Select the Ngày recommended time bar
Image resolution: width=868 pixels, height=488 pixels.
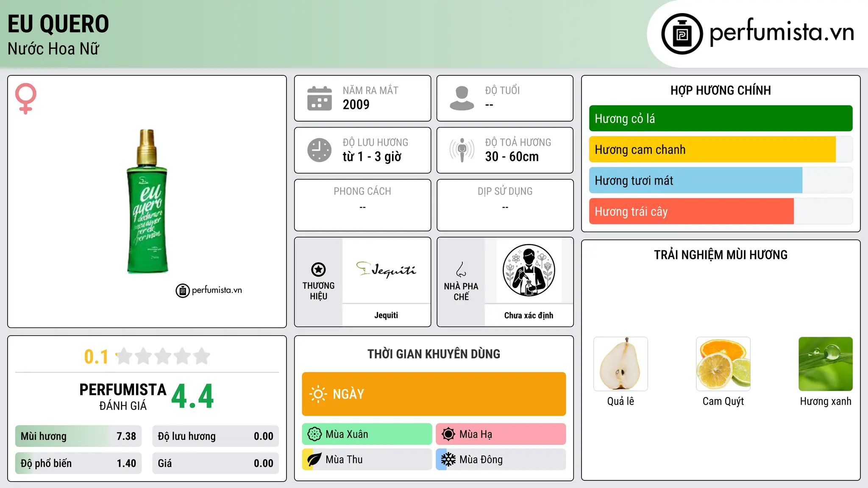click(x=434, y=394)
